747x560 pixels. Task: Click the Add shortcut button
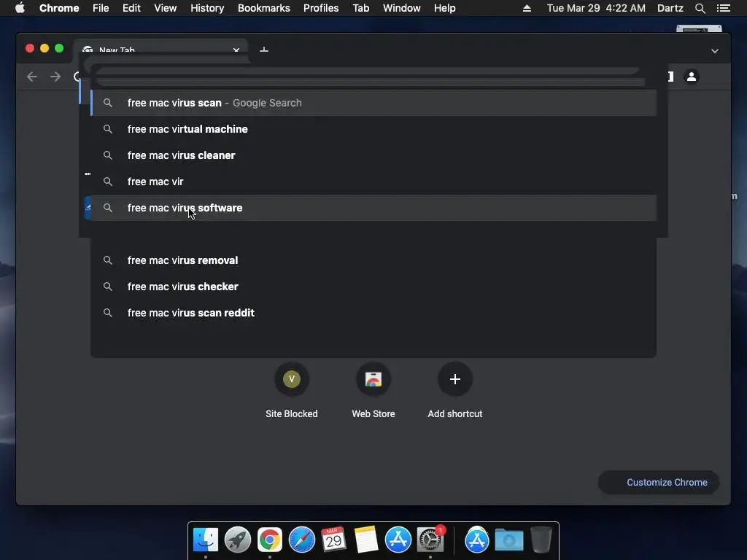pyautogui.click(x=455, y=391)
